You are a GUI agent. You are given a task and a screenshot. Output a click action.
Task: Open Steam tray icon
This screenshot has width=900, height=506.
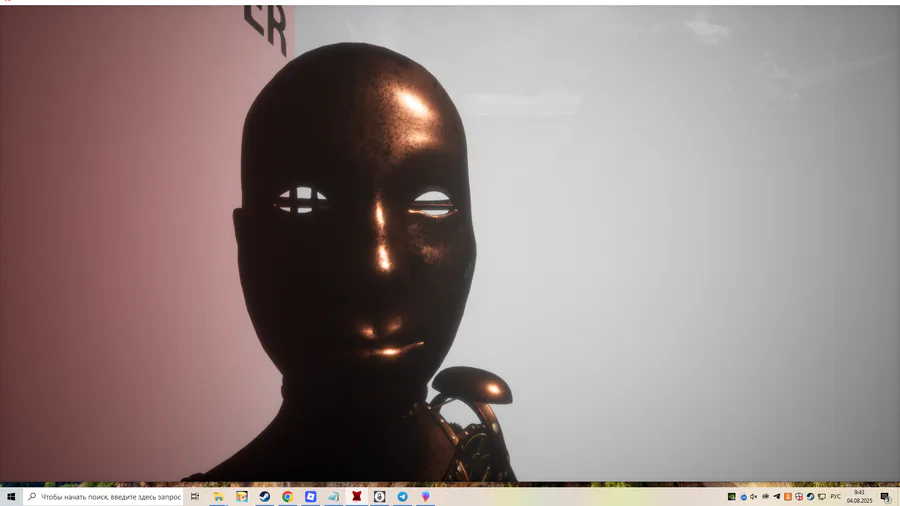tap(810, 497)
